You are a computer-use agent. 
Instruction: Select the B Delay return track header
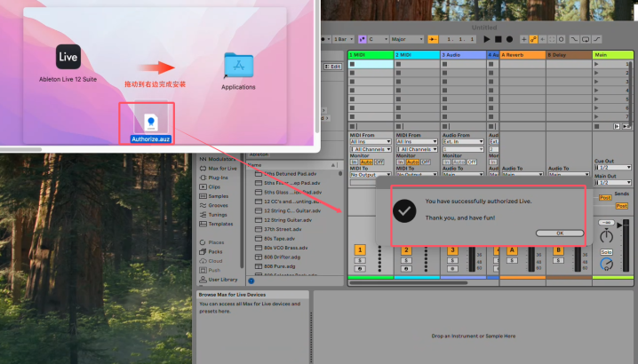point(569,55)
